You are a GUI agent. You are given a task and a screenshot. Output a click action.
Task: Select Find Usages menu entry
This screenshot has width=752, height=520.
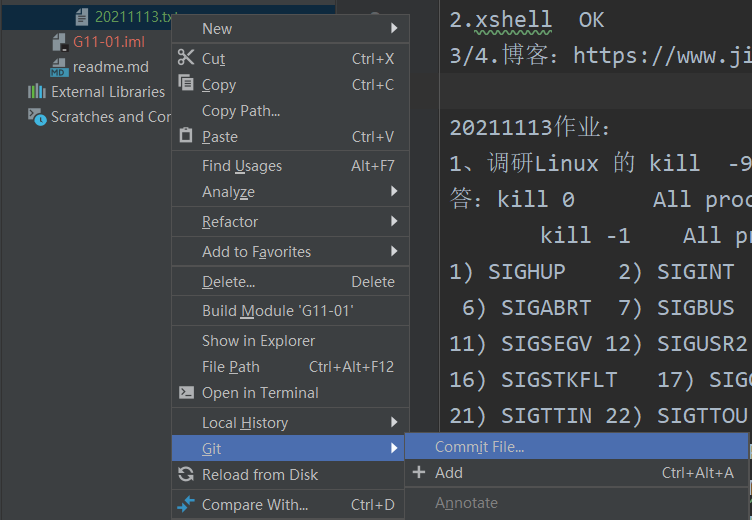pyautogui.click(x=290, y=165)
